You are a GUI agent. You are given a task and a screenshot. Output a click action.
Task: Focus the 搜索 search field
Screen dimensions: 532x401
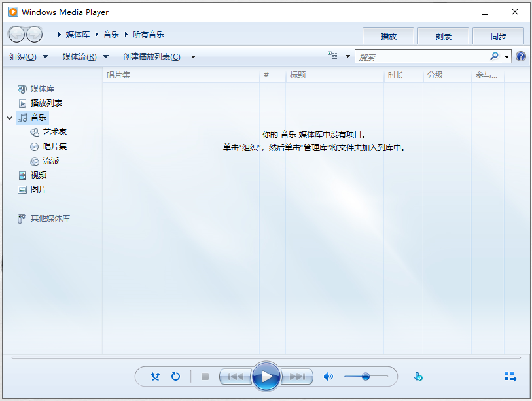[421, 57]
